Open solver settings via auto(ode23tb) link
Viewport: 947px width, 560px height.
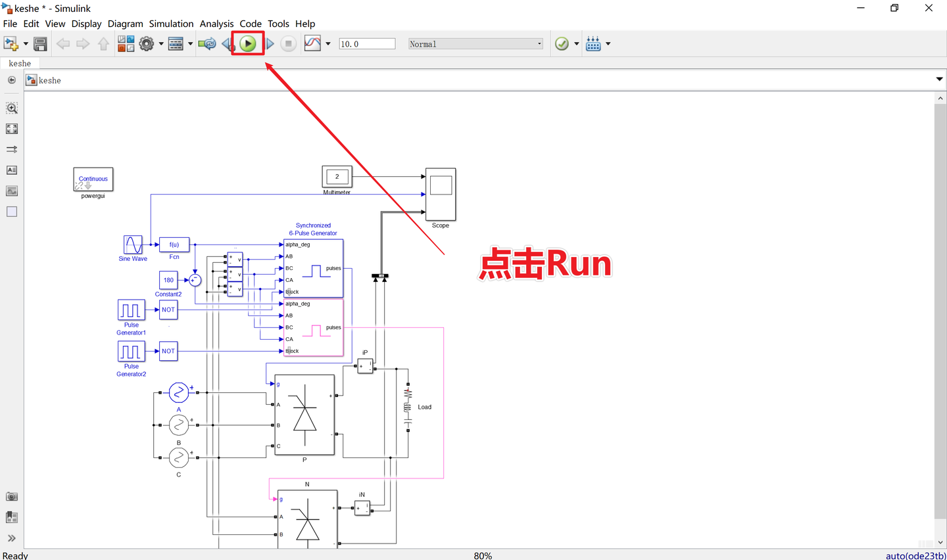[x=915, y=555]
